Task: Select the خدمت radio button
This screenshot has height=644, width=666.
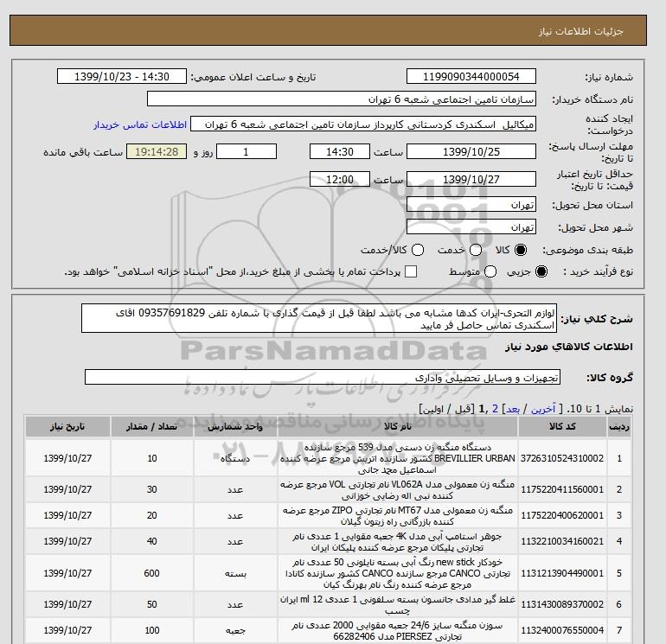Action: tap(476, 250)
